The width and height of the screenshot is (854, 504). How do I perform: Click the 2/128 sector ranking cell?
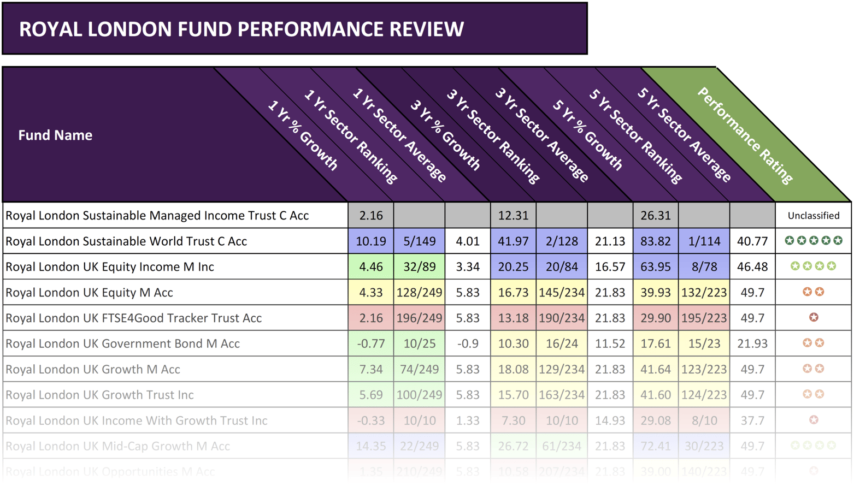(562, 241)
